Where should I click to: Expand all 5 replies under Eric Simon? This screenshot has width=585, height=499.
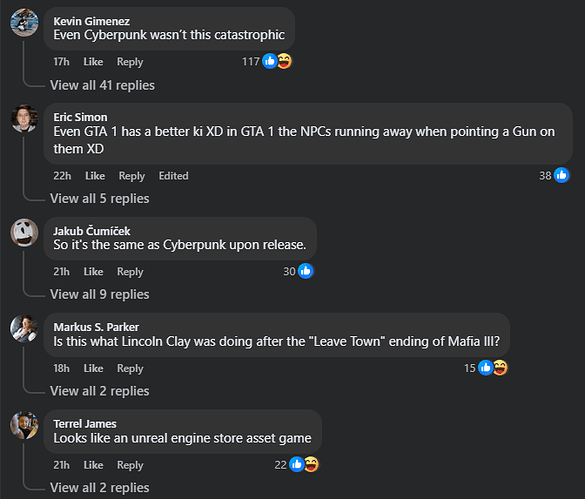click(x=100, y=199)
